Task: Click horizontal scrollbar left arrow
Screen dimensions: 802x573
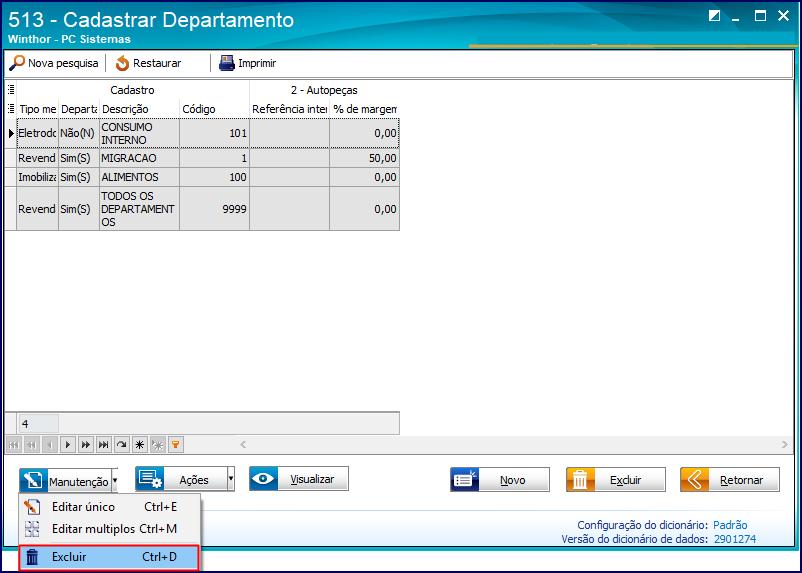Action: 243,445
